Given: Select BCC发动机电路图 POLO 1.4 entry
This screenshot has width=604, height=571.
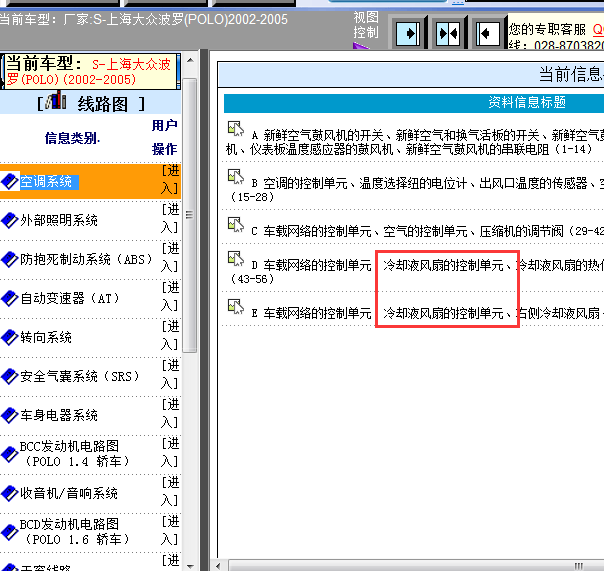Looking at the screenshot, I should (75, 454).
